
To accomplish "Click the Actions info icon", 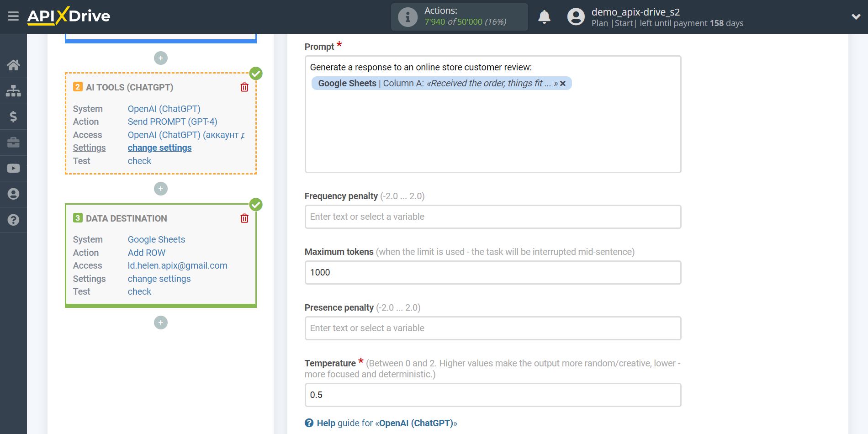I will pos(408,17).
